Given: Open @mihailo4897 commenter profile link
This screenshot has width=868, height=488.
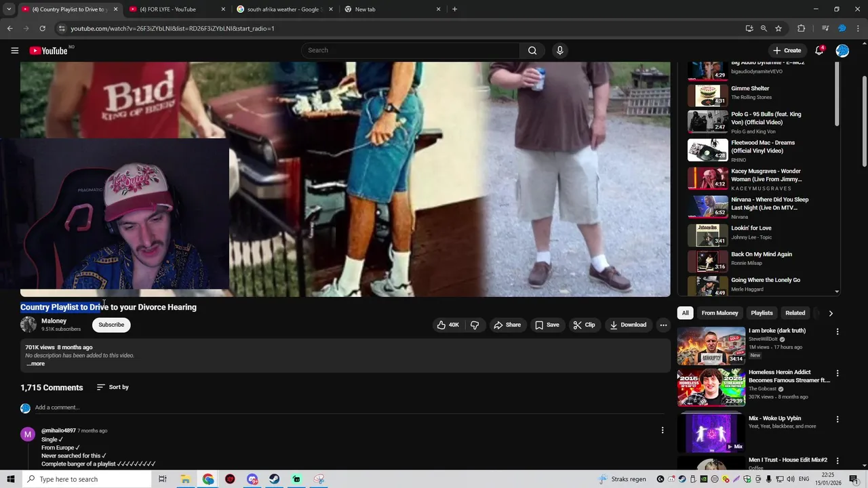Looking at the screenshot, I should pos(58,430).
